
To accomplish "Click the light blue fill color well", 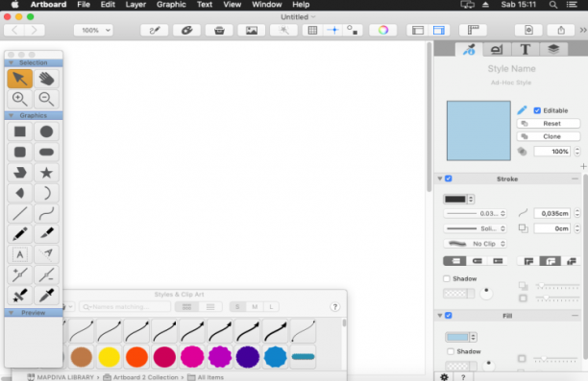I will pyautogui.click(x=457, y=337).
